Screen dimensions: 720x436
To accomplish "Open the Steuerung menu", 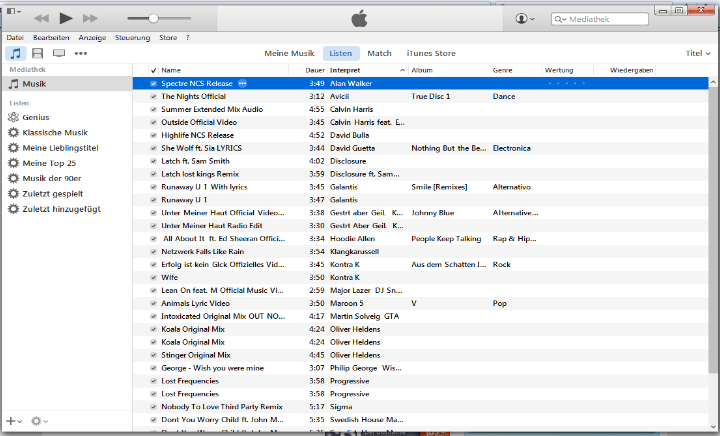I will click(133, 37).
